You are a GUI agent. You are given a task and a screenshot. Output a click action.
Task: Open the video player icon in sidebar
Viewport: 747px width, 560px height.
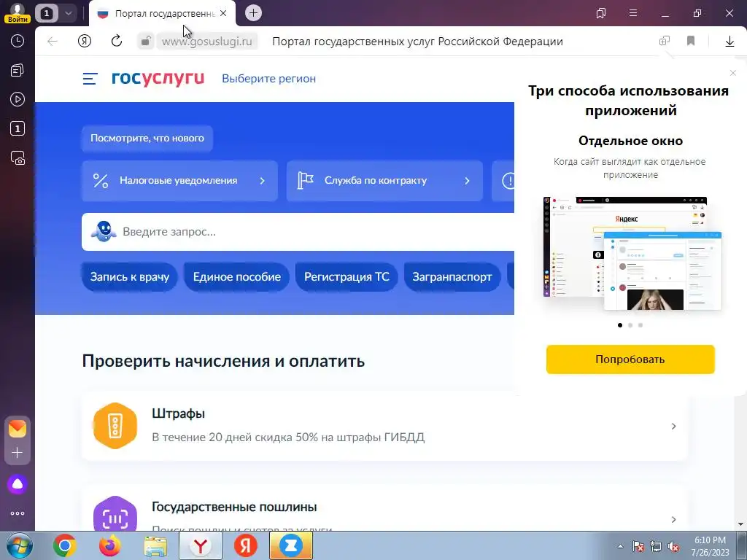pyautogui.click(x=18, y=99)
